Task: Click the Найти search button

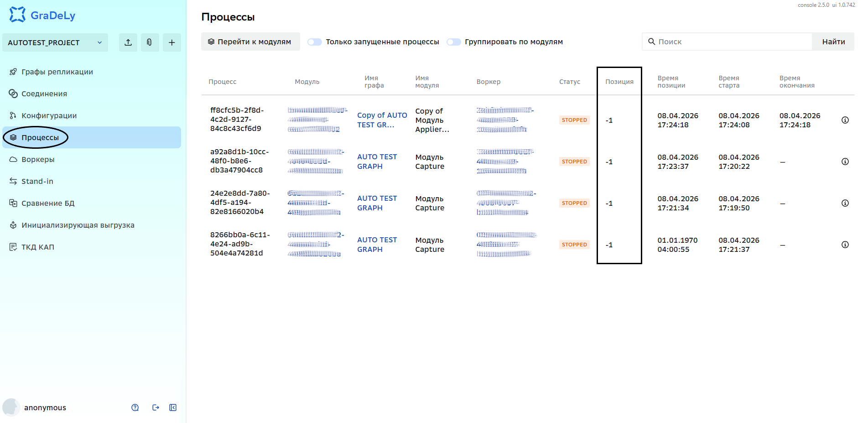Action: pyautogui.click(x=833, y=42)
